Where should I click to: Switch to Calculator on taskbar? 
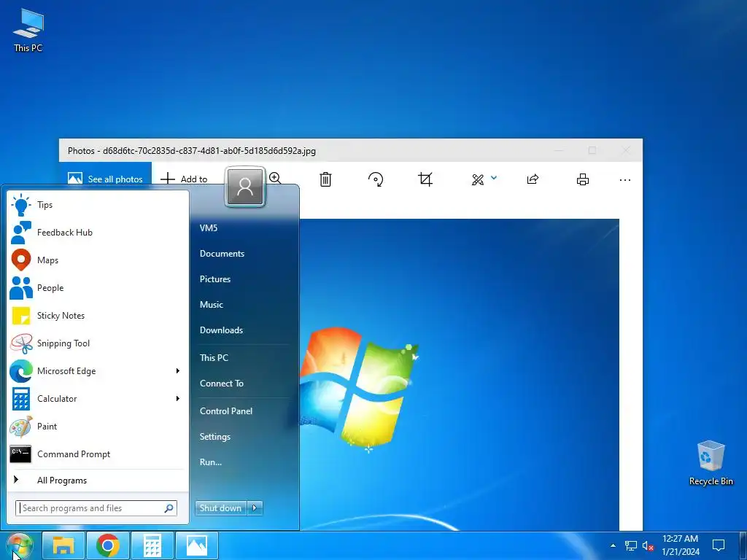152,545
